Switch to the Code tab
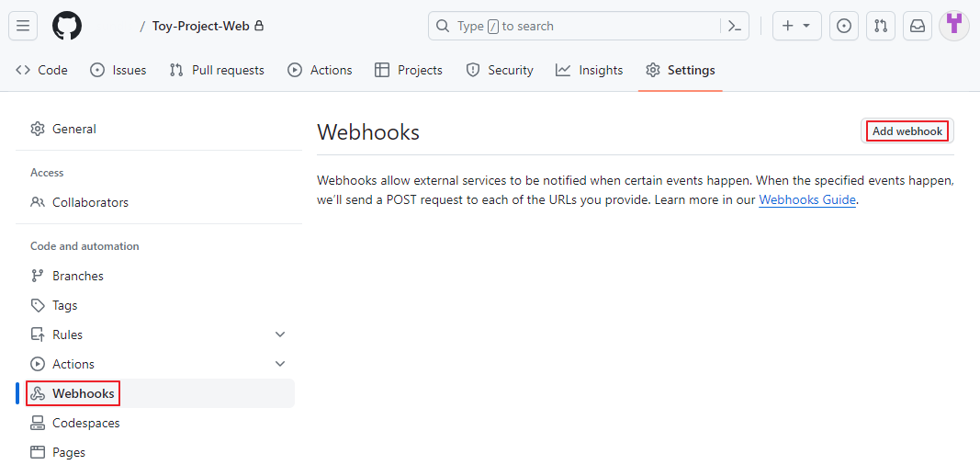Screen dimensions: 980x465 click(41, 70)
